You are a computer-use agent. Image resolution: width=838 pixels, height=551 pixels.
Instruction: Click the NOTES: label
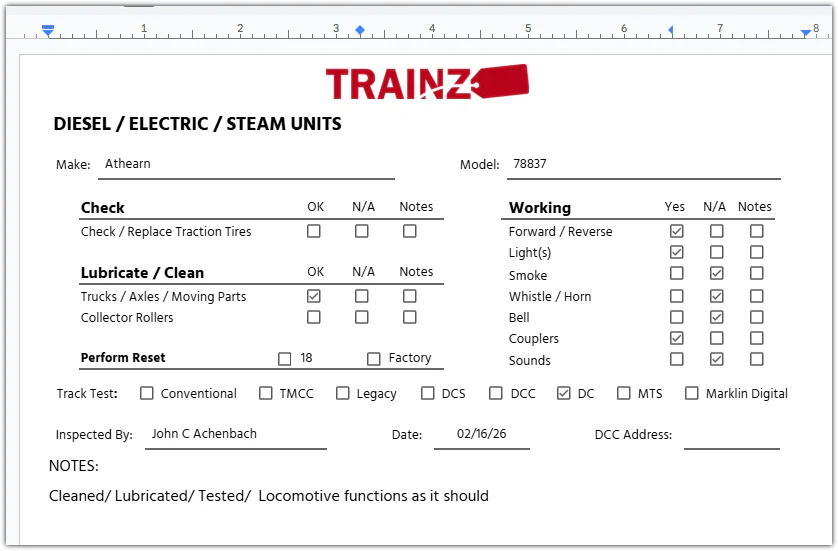click(x=74, y=466)
